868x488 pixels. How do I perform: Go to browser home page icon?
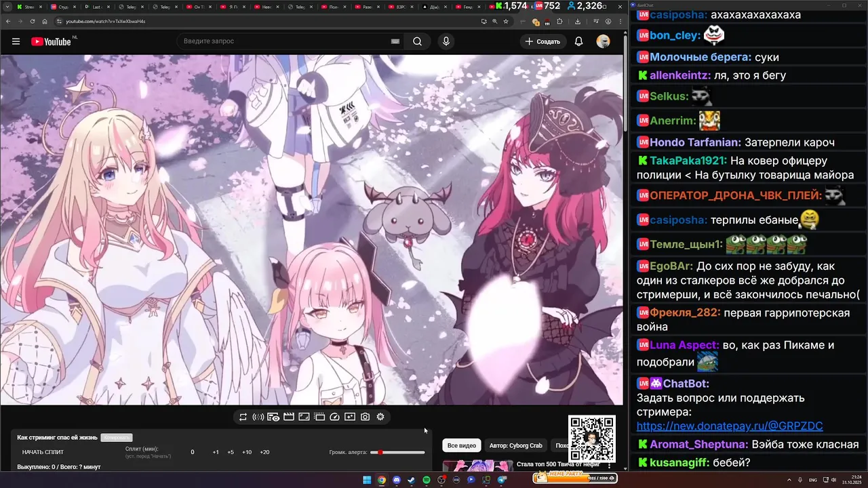(44, 21)
